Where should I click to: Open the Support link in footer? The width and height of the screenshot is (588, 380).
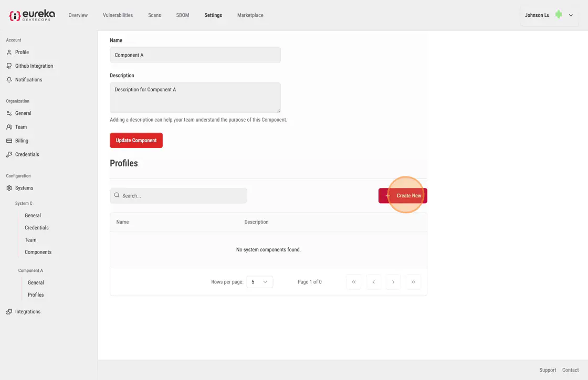548,370
